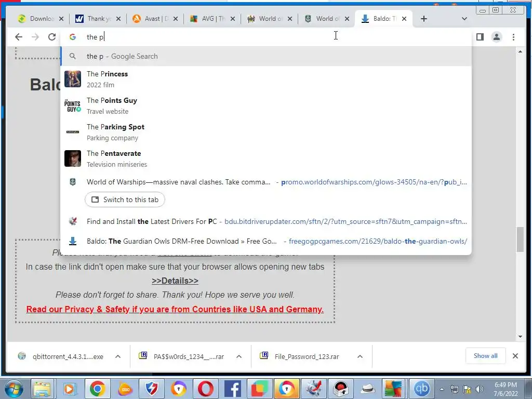Click page scrollbar down arrow

click(520, 337)
